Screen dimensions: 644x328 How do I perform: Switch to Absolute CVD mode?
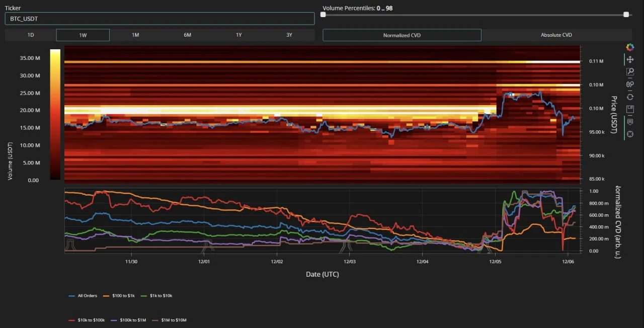(x=556, y=35)
